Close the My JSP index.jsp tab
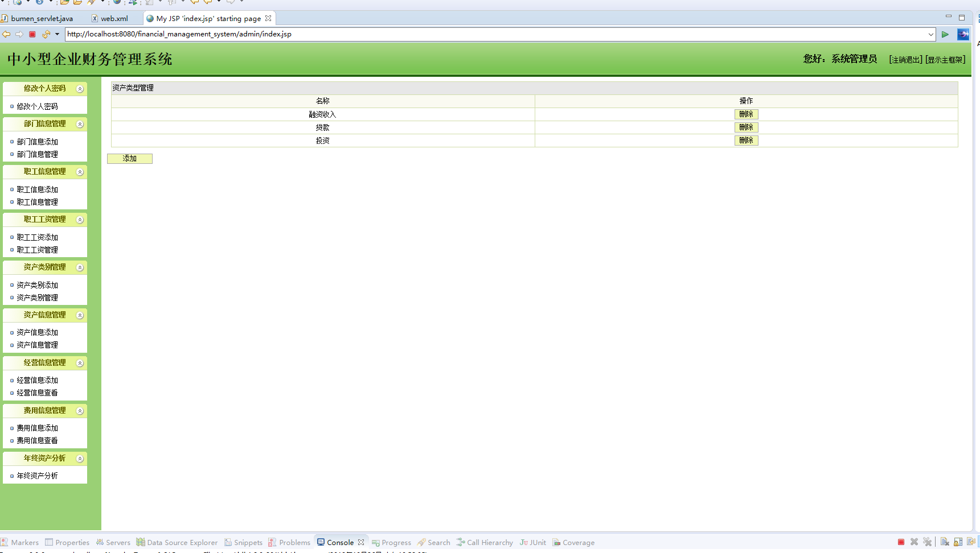The height and width of the screenshot is (553, 980). (x=268, y=18)
